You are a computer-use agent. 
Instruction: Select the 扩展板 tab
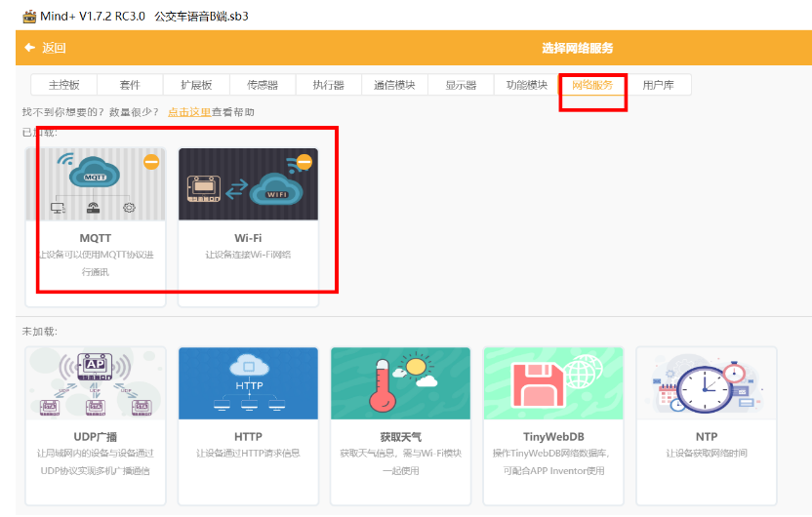(x=196, y=85)
